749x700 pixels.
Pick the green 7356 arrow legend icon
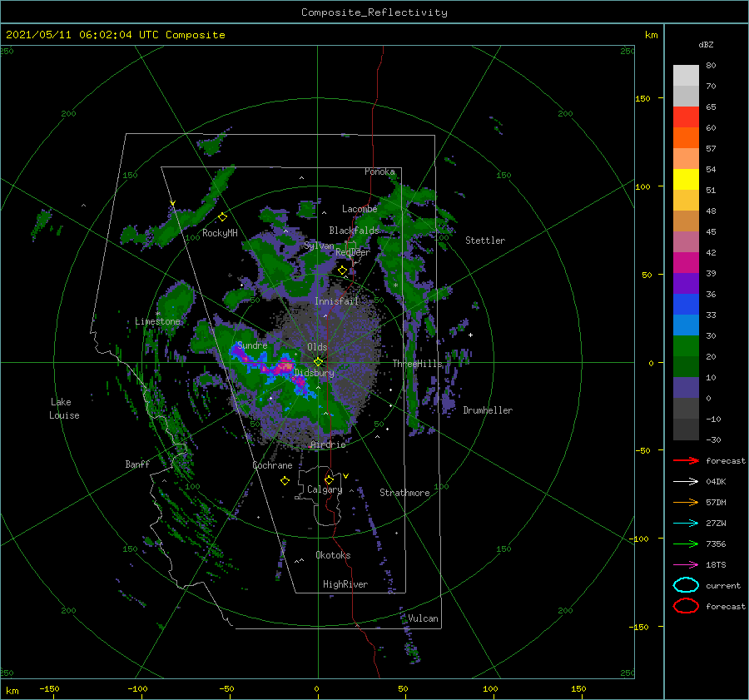[x=686, y=544]
